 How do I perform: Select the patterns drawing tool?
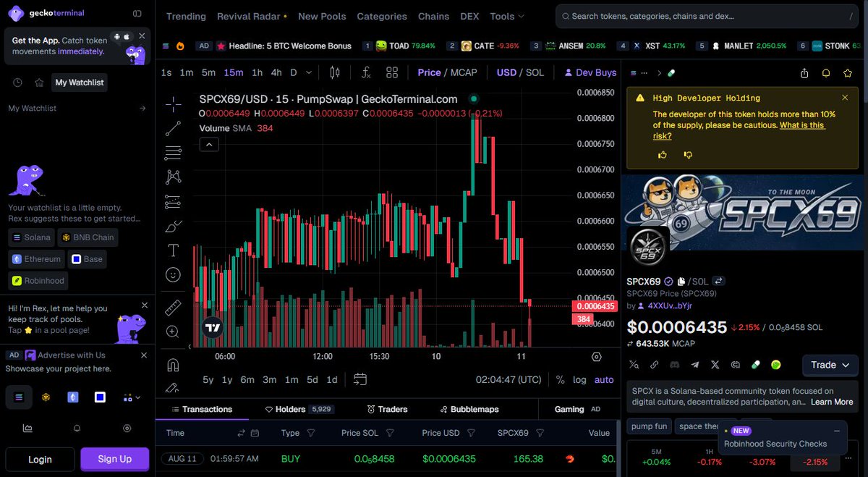(x=173, y=176)
